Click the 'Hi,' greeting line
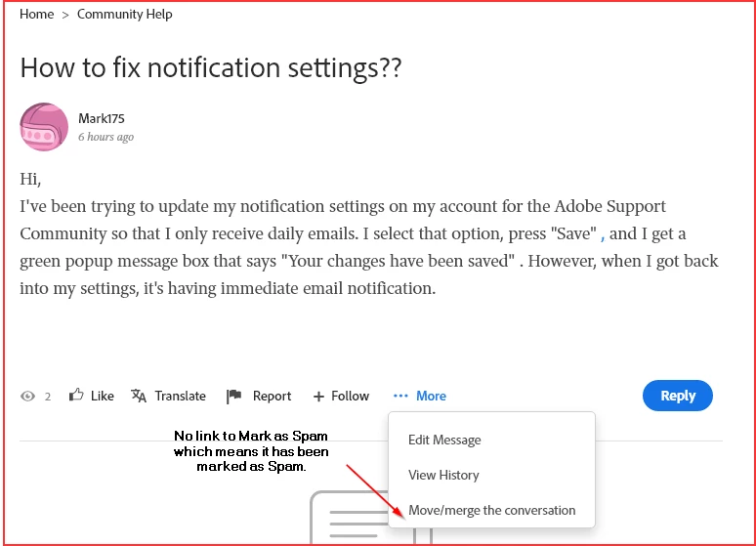756x546 pixels. (30, 180)
